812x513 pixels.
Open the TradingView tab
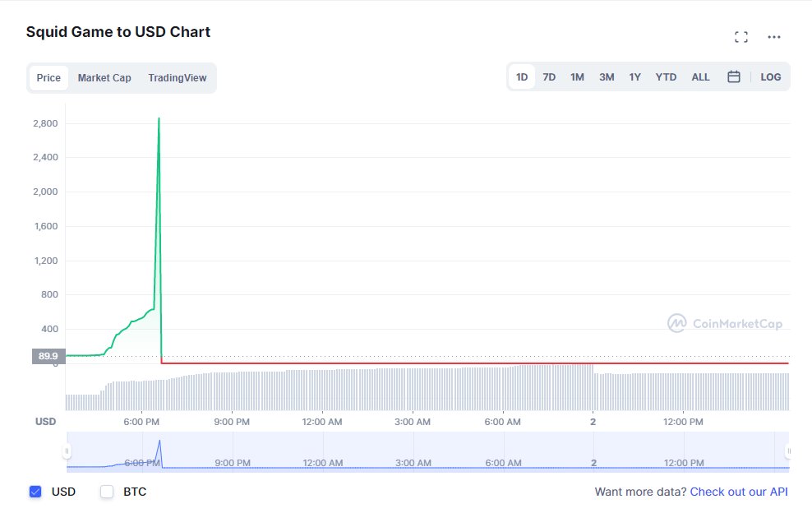tap(177, 78)
